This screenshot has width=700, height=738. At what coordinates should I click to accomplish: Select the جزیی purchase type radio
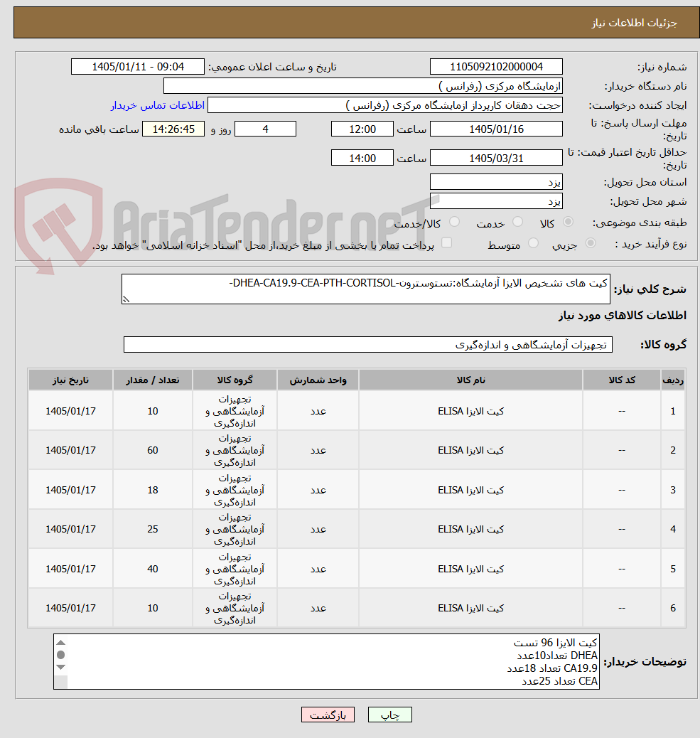pyautogui.click(x=591, y=243)
